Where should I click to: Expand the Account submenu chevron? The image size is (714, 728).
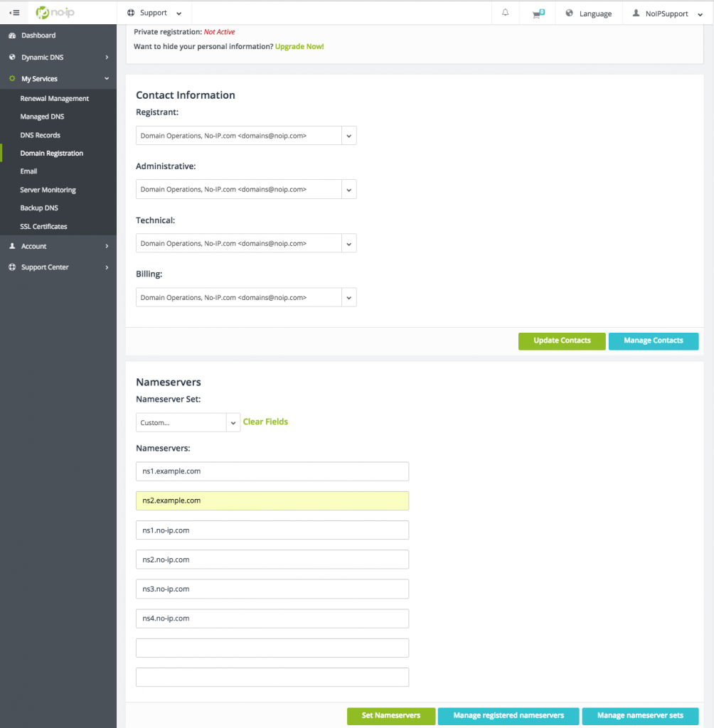point(107,246)
